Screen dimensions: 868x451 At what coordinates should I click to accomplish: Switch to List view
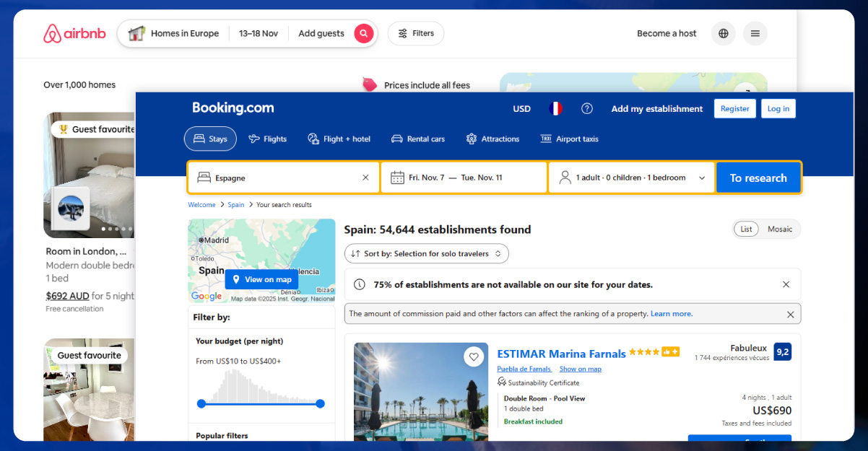[746, 229]
